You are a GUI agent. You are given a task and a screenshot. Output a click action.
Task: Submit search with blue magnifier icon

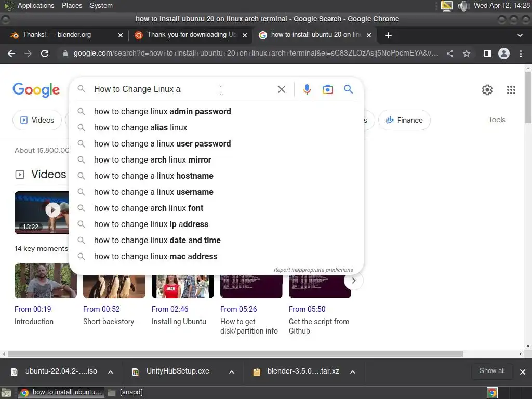click(x=348, y=89)
